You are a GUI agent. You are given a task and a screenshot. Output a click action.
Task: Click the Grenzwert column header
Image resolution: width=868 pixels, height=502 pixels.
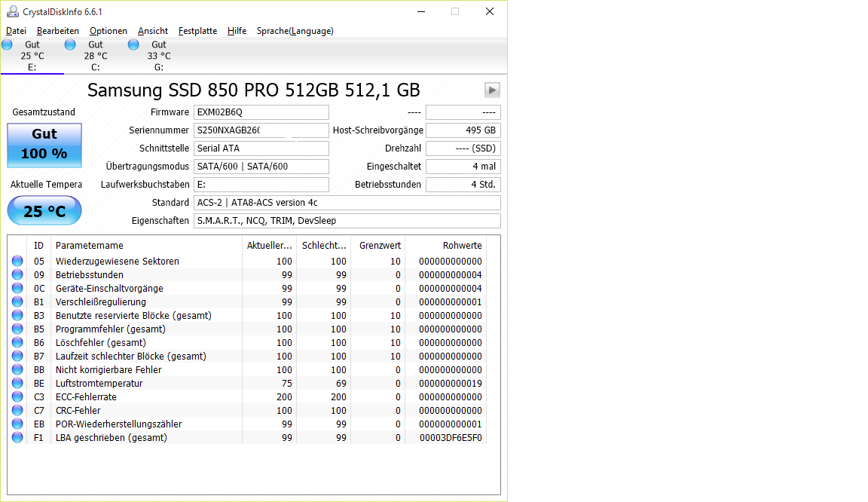(x=378, y=246)
